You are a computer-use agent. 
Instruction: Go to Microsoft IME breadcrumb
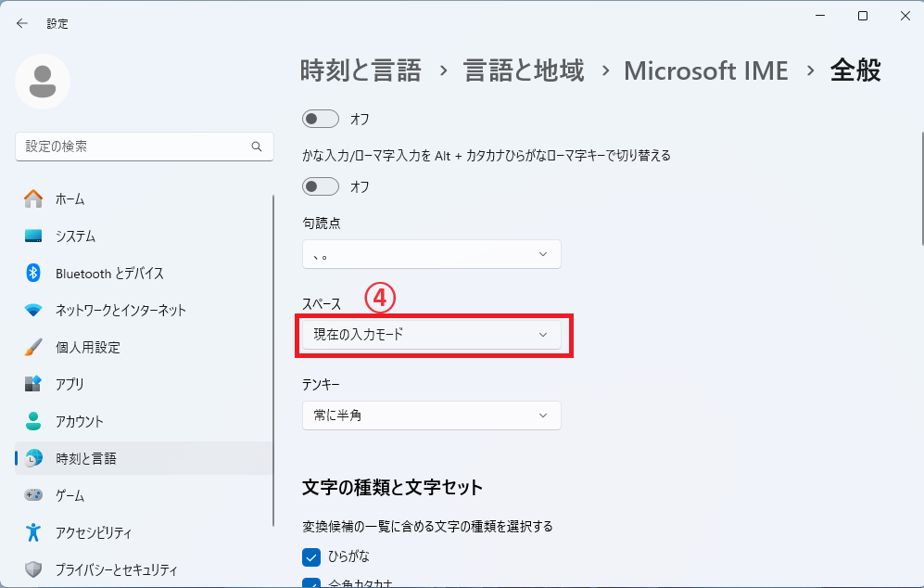706,70
